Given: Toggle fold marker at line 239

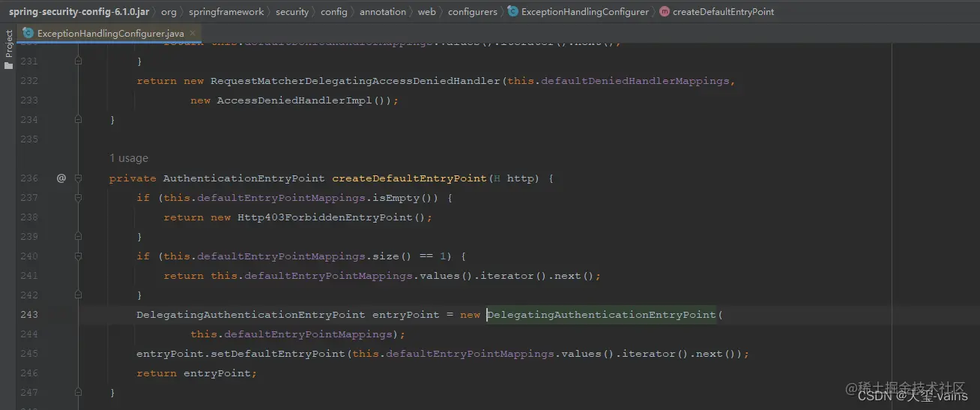Looking at the screenshot, I should pos(79,237).
